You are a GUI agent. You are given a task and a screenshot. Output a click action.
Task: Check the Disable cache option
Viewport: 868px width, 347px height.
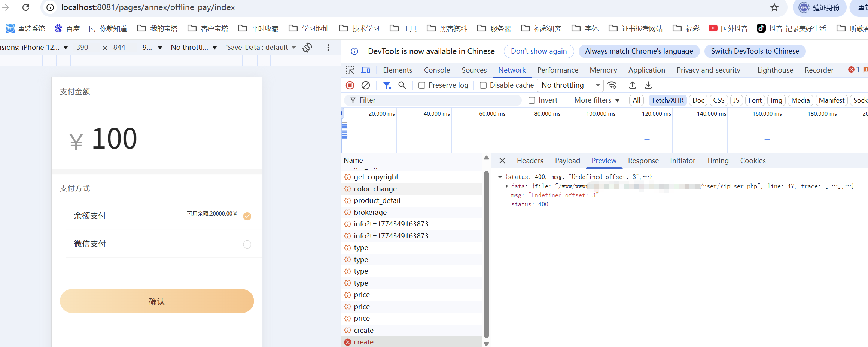pos(483,85)
